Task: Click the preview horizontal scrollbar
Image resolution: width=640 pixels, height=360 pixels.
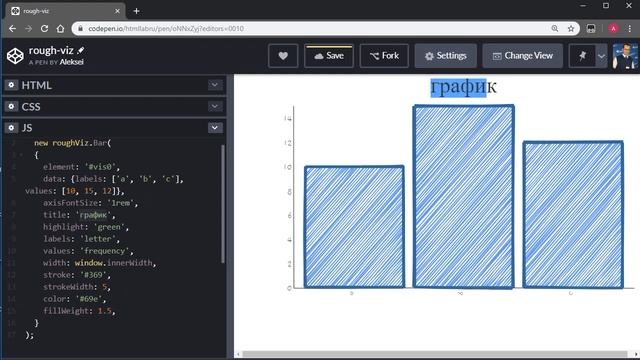Action: [435, 354]
